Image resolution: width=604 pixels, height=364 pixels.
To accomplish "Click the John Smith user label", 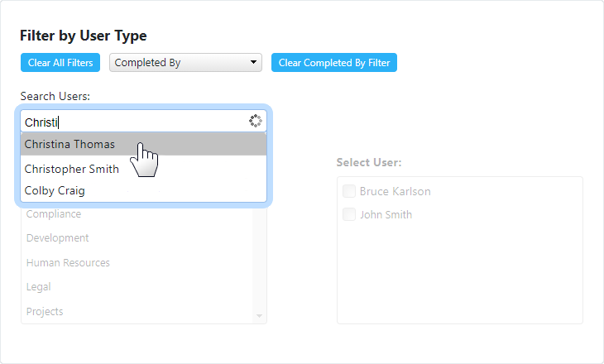I will click(x=386, y=214).
